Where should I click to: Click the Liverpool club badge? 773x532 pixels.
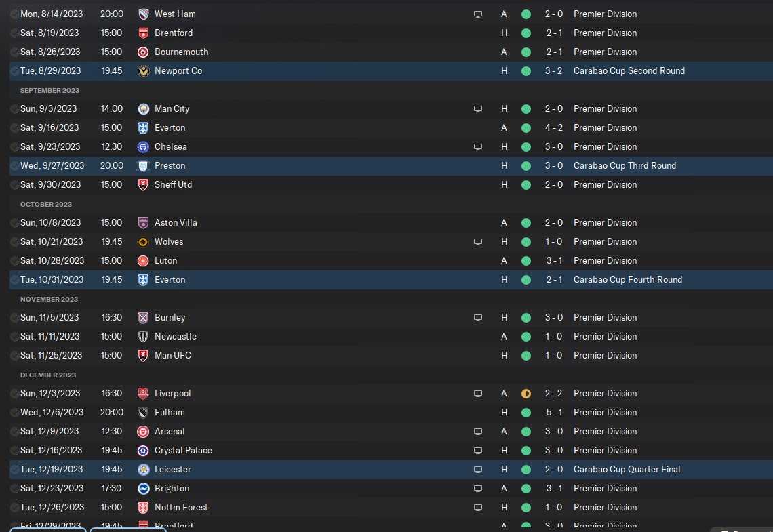[143, 394]
